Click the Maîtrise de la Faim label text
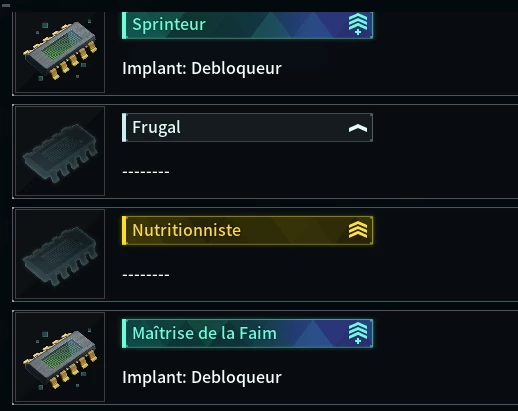518x411 pixels. (x=204, y=333)
